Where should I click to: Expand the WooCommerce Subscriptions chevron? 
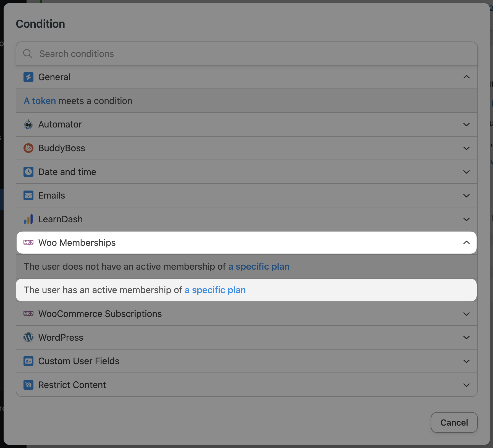(x=466, y=314)
